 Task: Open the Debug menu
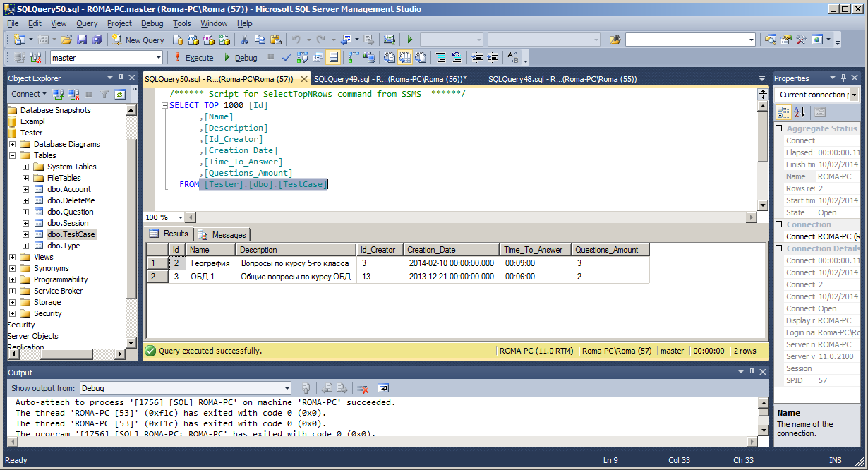[152, 23]
